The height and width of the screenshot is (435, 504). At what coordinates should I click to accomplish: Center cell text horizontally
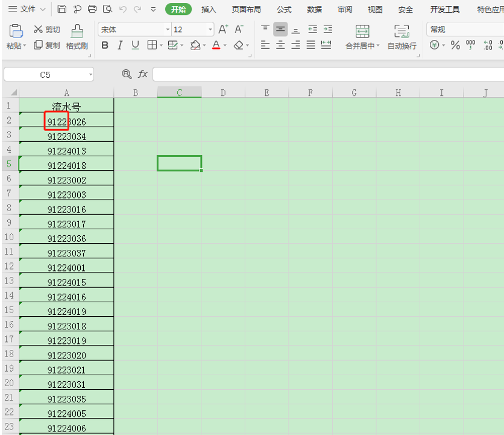[x=280, y=45]
